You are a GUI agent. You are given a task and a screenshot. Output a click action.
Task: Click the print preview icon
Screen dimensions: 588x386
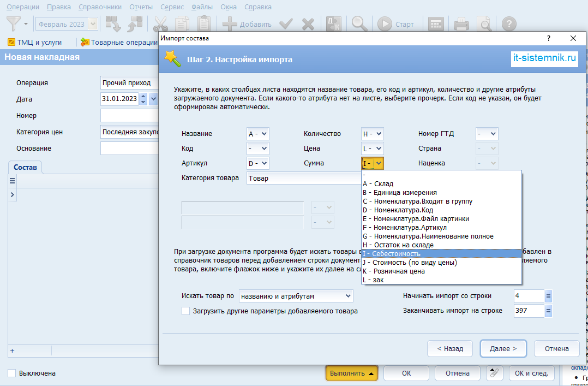tap(484, 24)
